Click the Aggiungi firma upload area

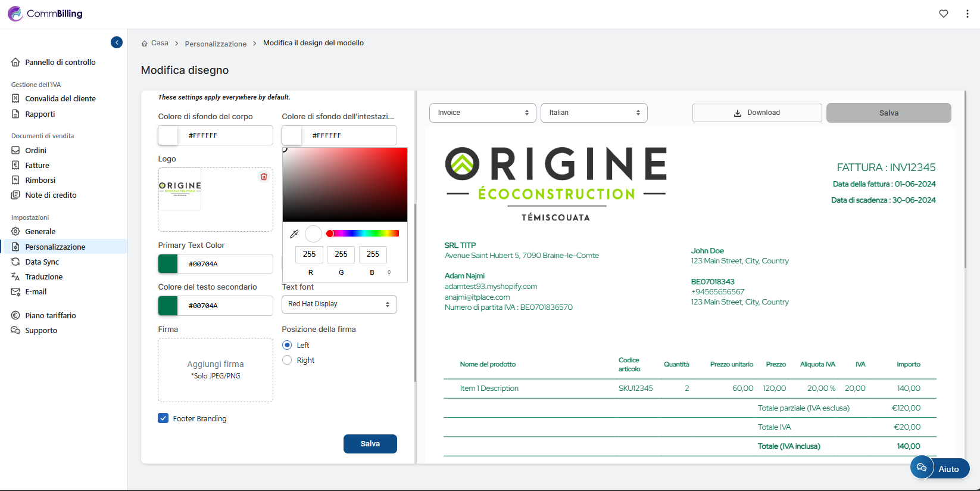(x=216, y=369)
